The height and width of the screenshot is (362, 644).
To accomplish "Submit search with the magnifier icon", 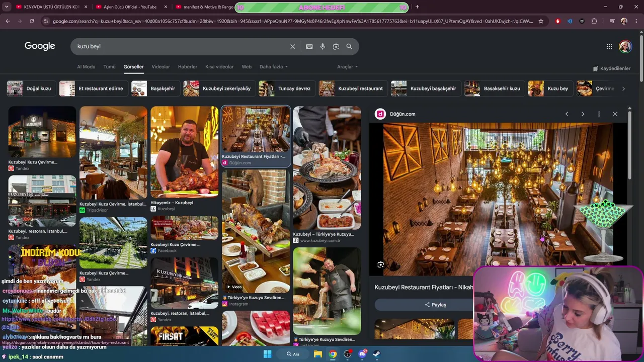I will tap(349, 46).
